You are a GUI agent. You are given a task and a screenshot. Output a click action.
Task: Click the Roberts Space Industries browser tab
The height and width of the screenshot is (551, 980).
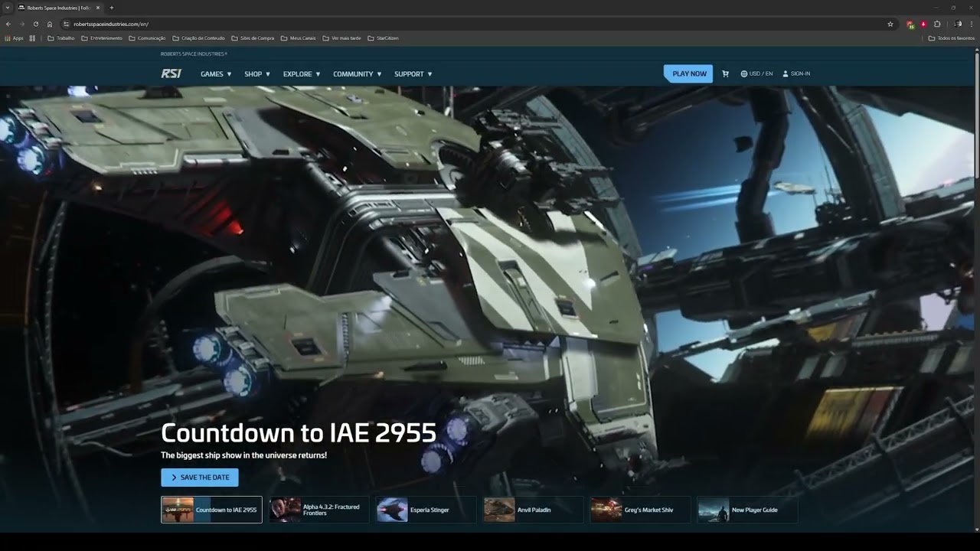[x=58, y=8]
